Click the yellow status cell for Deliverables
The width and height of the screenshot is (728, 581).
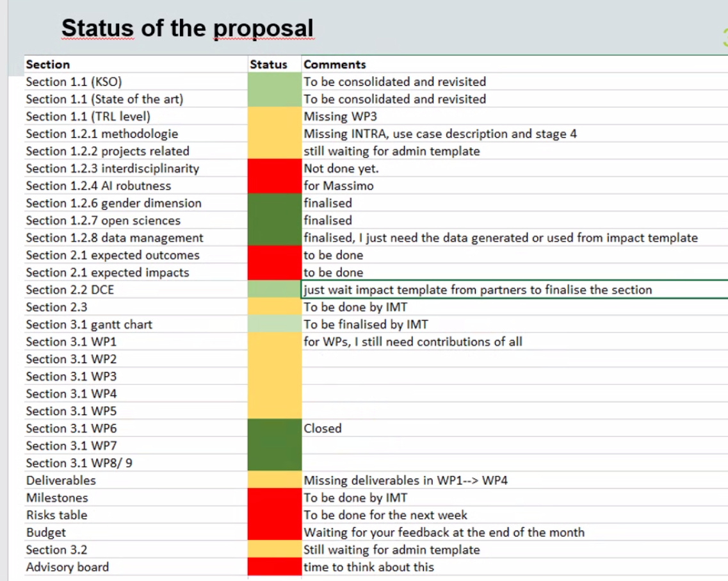click(x=275, y=480)
